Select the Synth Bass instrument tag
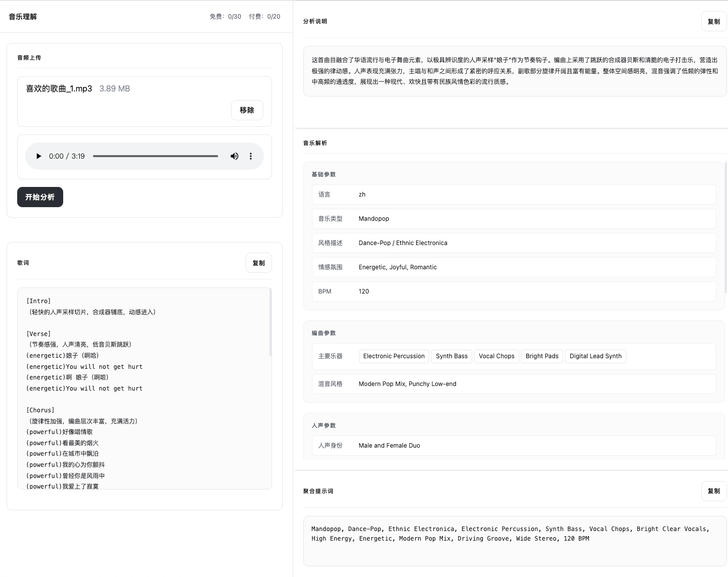Image resolution: width=728 pixels, height=577 pixels. coord(451,356)
